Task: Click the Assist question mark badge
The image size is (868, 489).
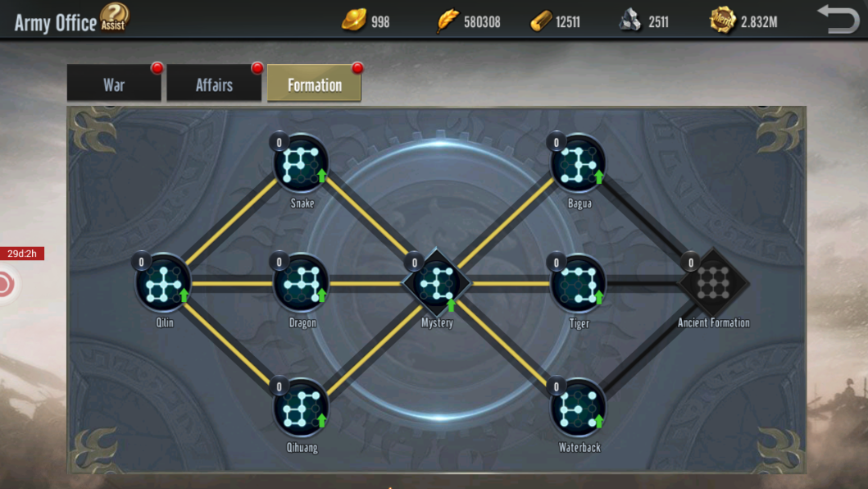Action: coord(114,16)
